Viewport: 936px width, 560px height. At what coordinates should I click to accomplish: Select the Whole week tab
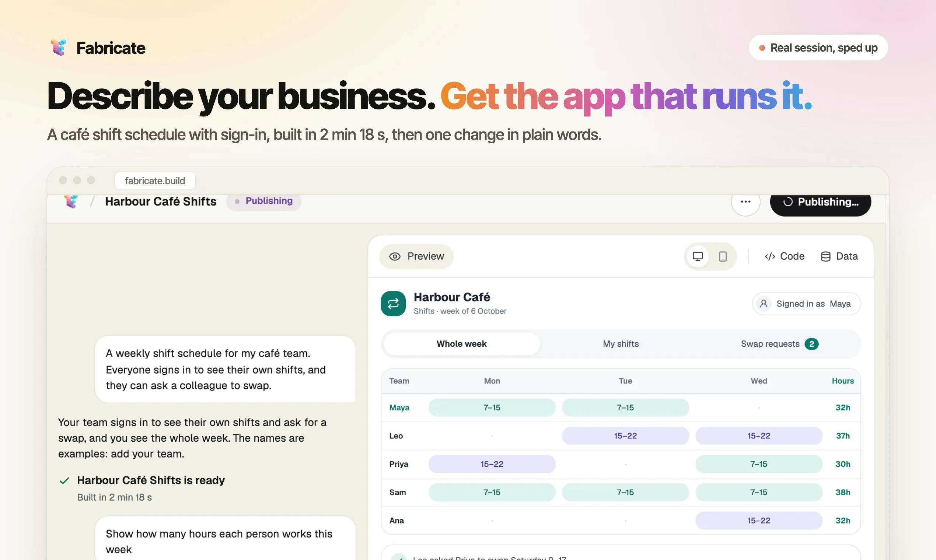click(x=462, y=344)
